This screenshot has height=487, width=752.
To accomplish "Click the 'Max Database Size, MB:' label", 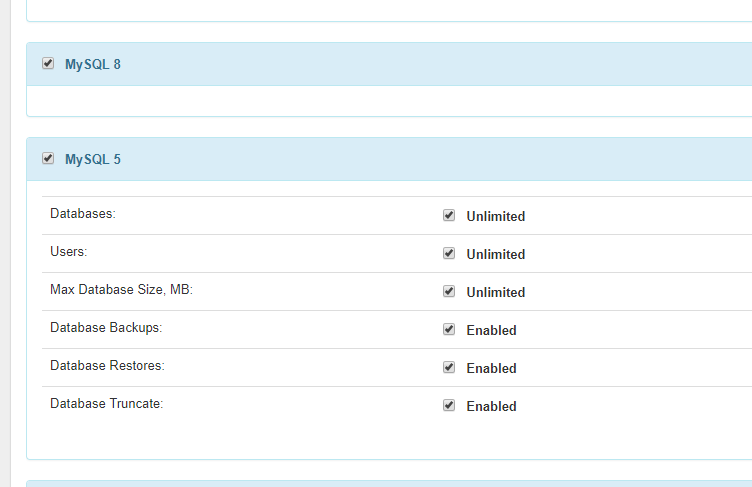I will 121,290.
